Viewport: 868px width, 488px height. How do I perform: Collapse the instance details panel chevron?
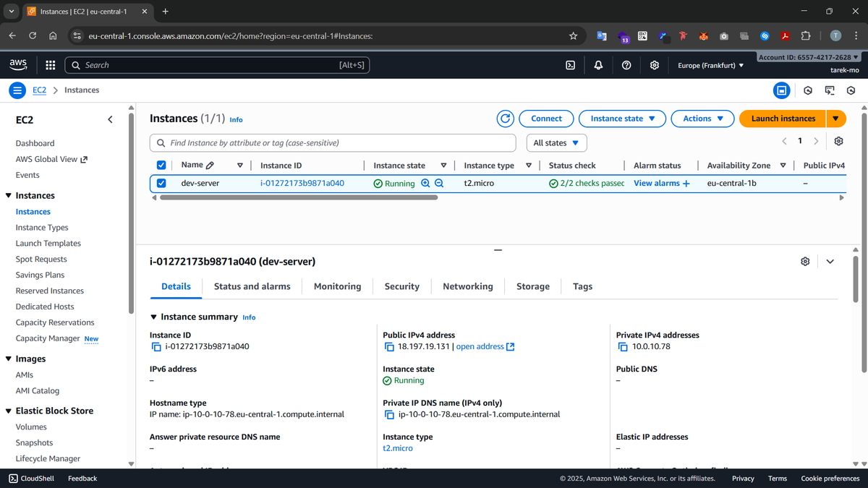point(830,261)
